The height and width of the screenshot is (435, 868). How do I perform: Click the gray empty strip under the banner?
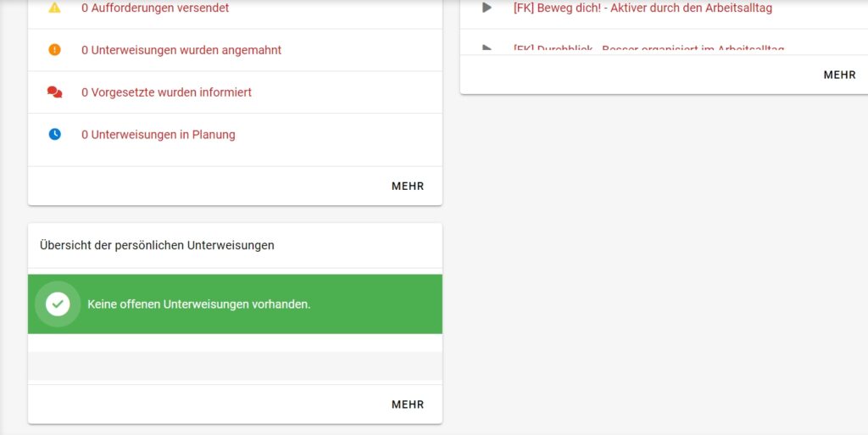tap(235, 365)
